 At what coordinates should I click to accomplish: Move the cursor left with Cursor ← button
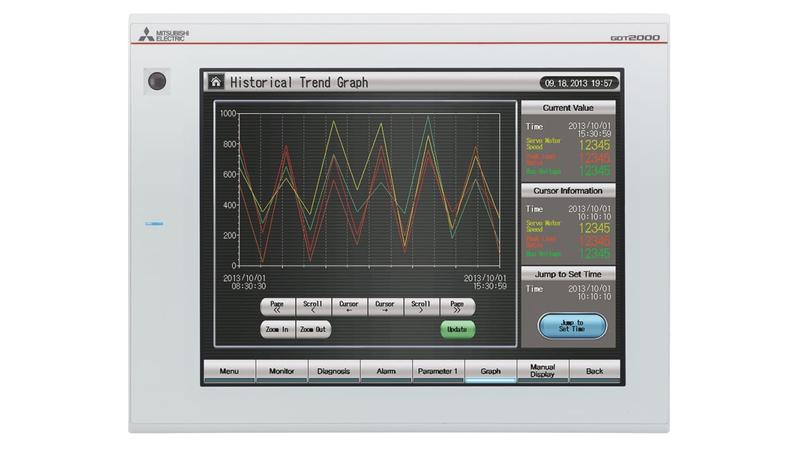(349, 306)
